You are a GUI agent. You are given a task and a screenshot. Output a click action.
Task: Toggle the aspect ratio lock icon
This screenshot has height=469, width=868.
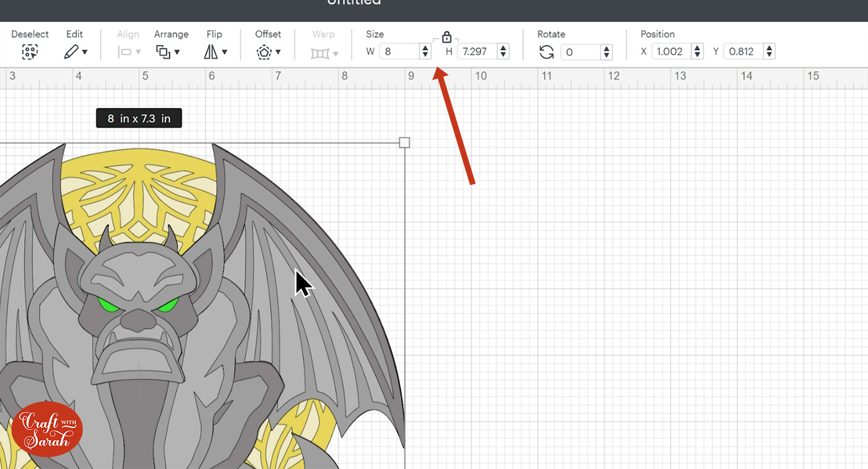tap(446, 38)
